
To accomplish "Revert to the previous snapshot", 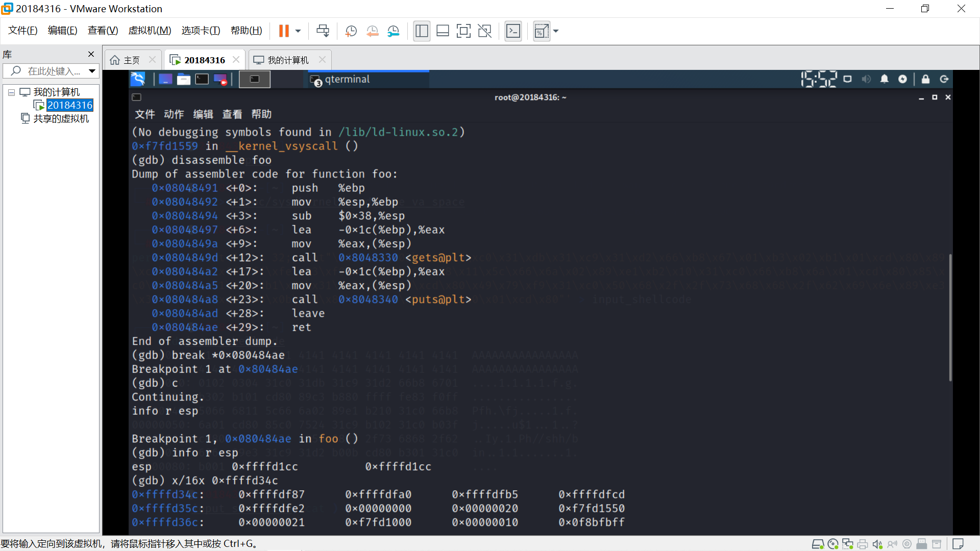I will coord(372,31).
